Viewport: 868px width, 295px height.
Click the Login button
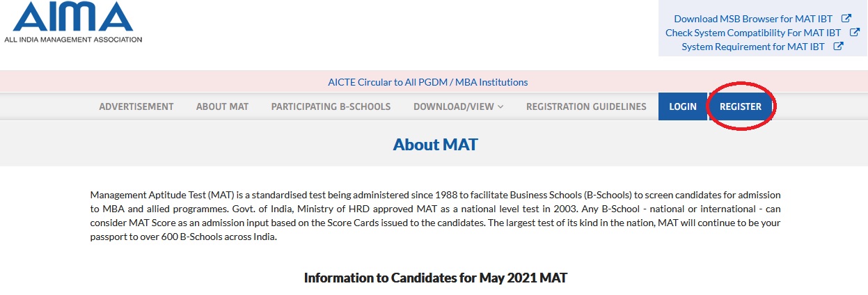(683, 106)
